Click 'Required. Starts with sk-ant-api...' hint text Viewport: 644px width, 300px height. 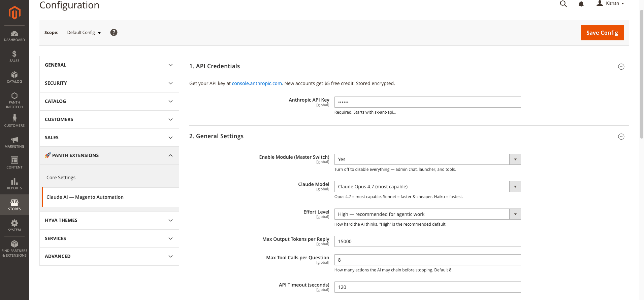365,112
